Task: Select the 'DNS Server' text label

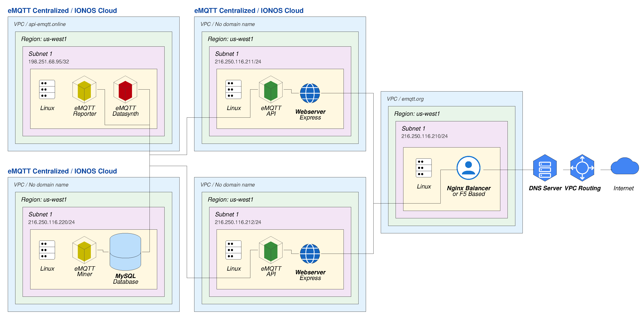Action: 545,188
